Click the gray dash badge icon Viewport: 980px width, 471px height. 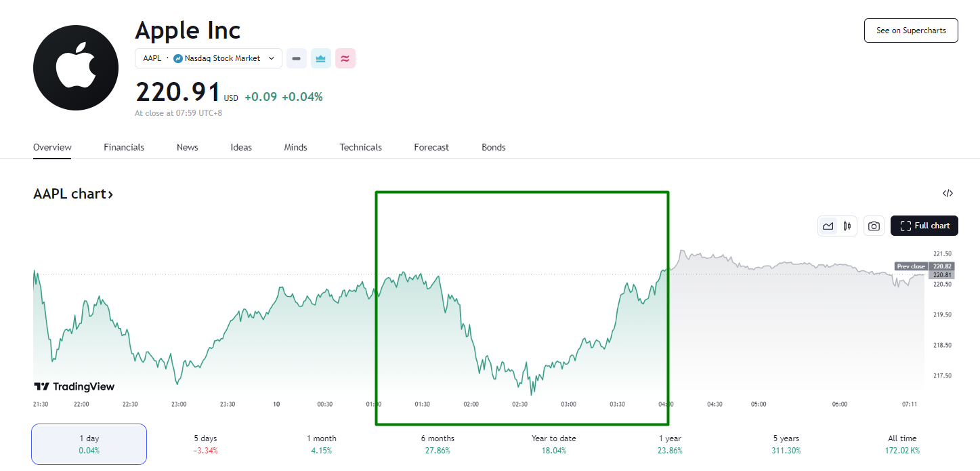click(296, 58)
